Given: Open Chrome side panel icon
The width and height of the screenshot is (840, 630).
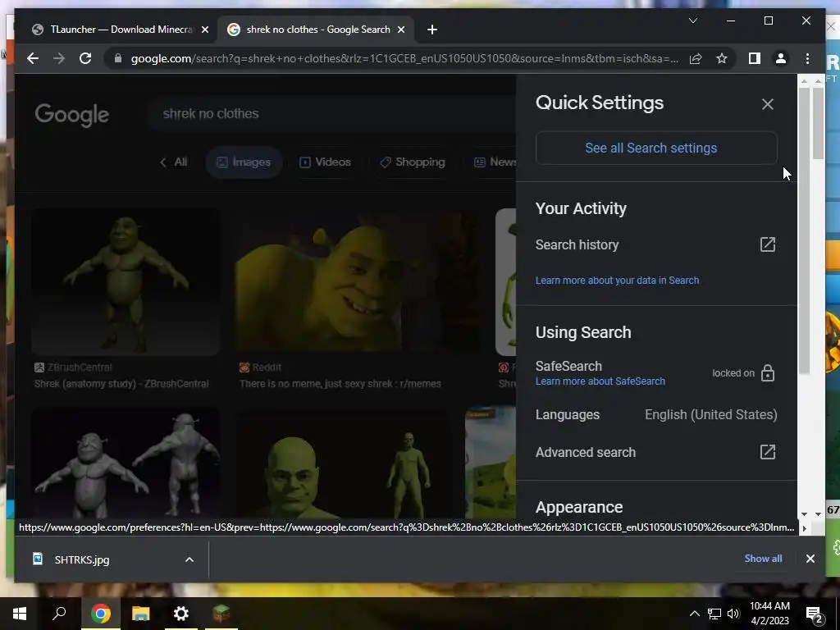Looking at the screenshot, I should [x=755, y=58].
